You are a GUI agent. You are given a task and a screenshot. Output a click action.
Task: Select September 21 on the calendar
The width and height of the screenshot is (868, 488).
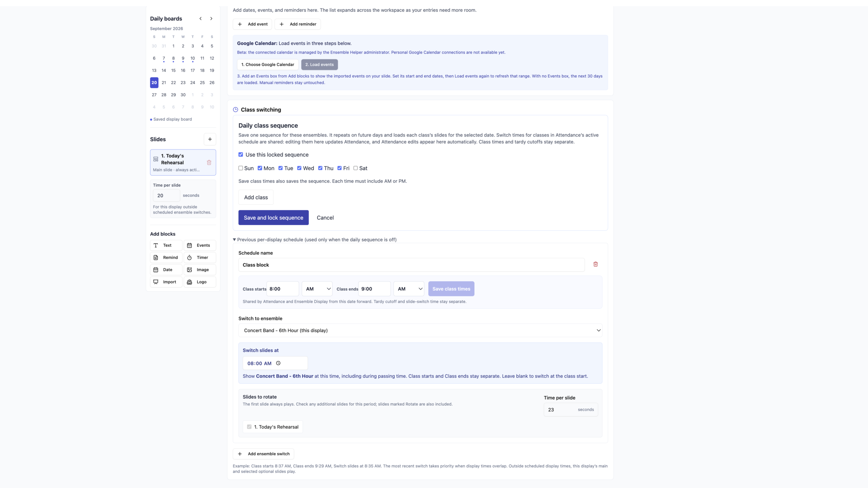[x=164, y=83]
